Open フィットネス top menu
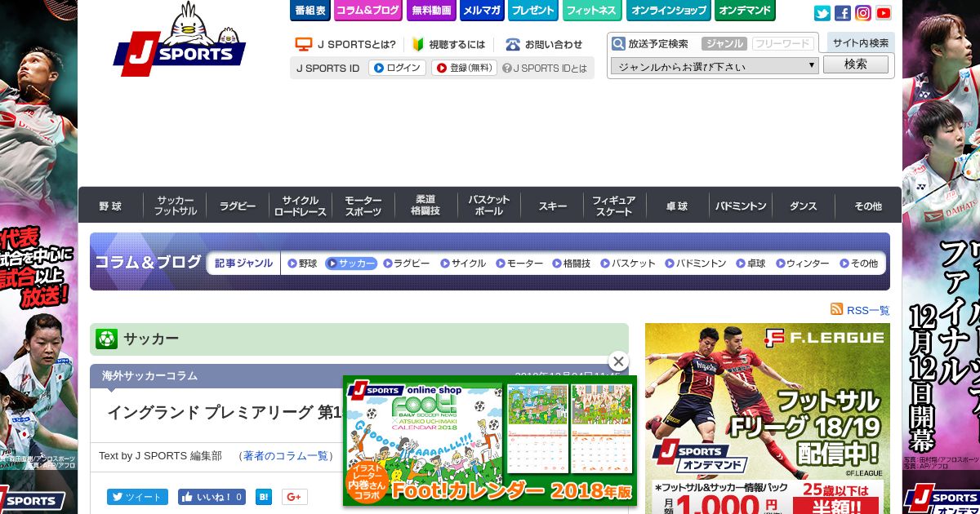This screenshot has width=980, height=514. [592, 11]
